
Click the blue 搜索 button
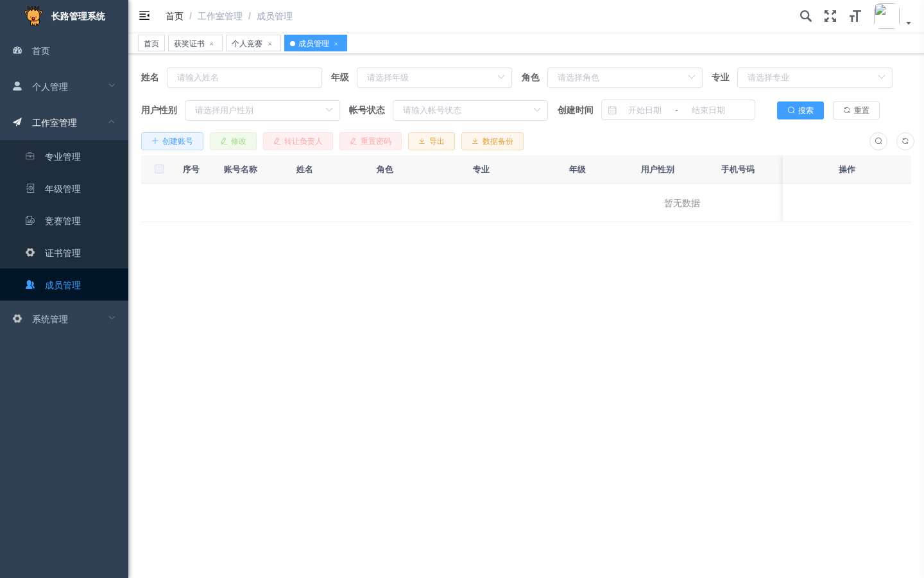pyautogui.click(x=800, y=110)
